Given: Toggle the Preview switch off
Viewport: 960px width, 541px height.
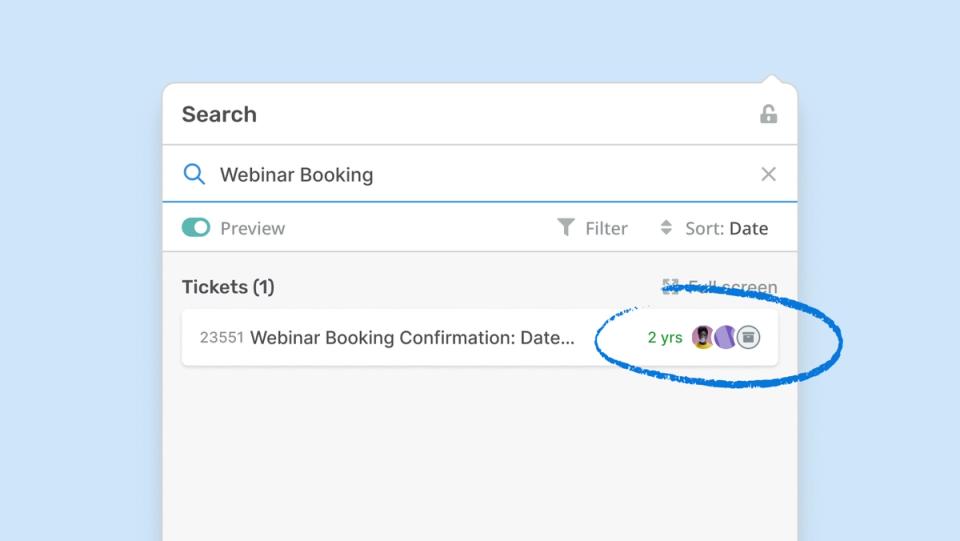Looking at the screenshot, I should tap(196, 228).
